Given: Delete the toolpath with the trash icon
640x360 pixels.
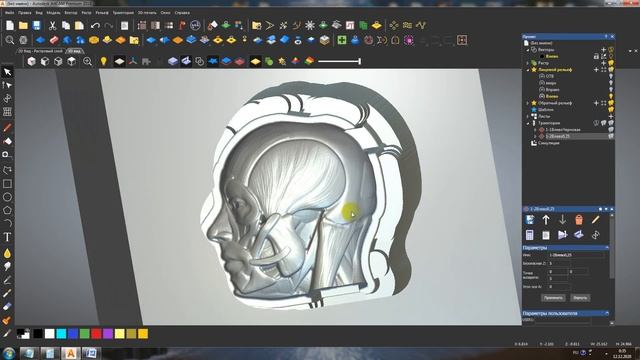Looking at the screenshot, I should click(x=579, y=220).
